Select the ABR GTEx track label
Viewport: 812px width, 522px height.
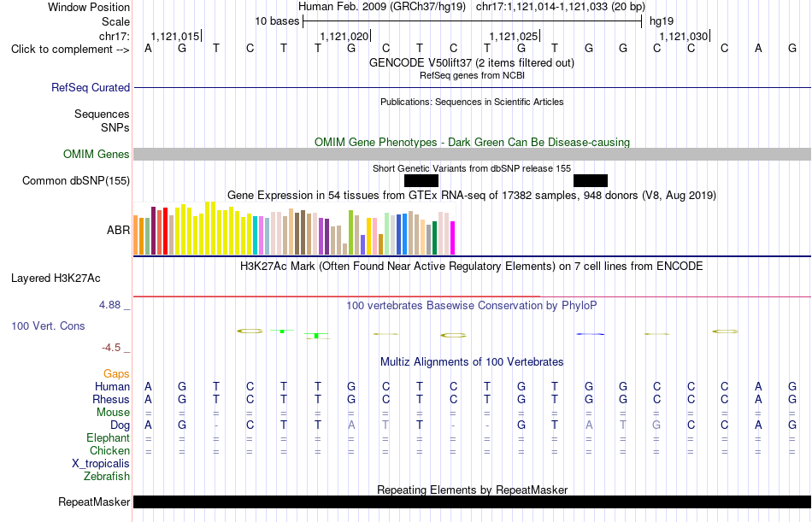(x=118, y=230)
